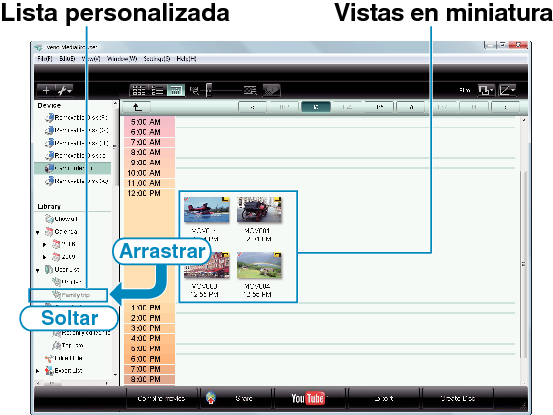Click the zoom out magnifier icon
The height and width of the screenshot is (415, 553).
(195, 91)
